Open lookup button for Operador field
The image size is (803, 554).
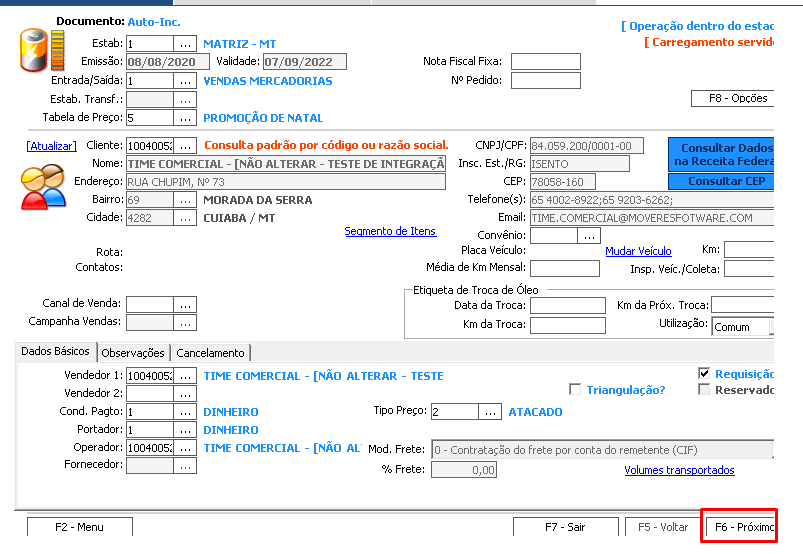pos(185,448)
